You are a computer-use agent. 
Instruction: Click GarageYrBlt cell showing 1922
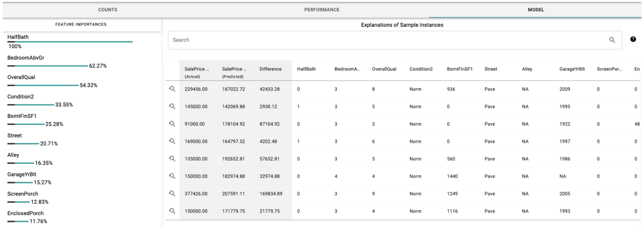tap(565, 124)
